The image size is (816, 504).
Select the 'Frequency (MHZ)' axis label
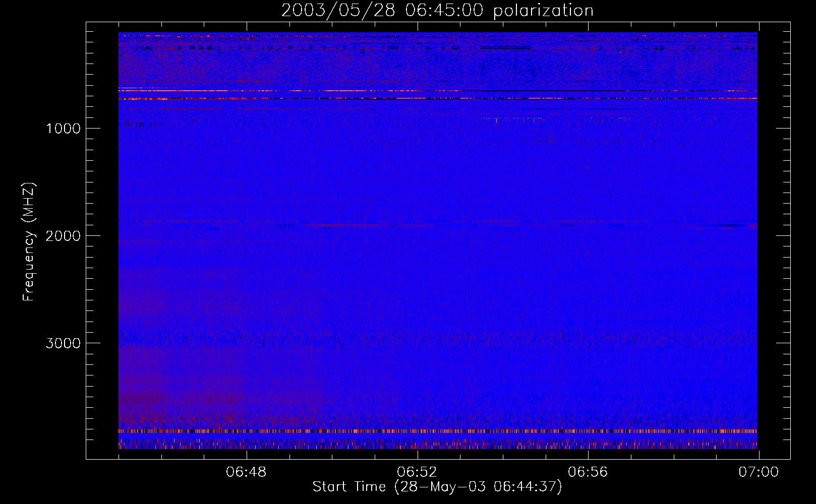point(29,242)
